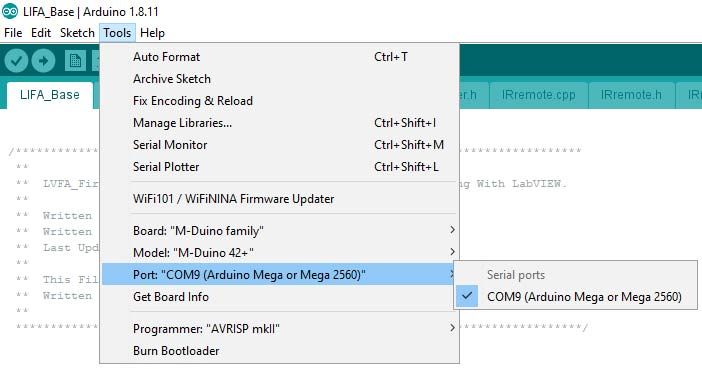This screenshot has height=369, width=702.
Task: Switch to the IRremote.h tab
Action: 631,95
